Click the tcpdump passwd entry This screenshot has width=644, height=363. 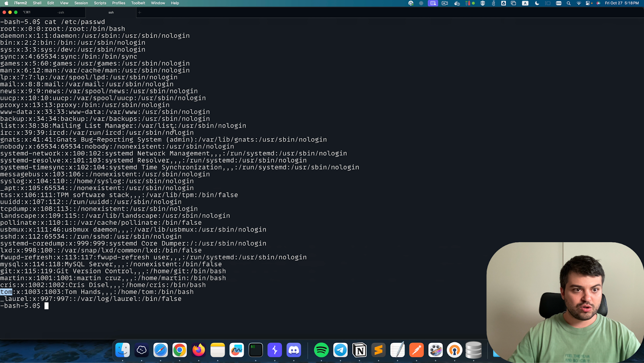click(x=99, y=209)
